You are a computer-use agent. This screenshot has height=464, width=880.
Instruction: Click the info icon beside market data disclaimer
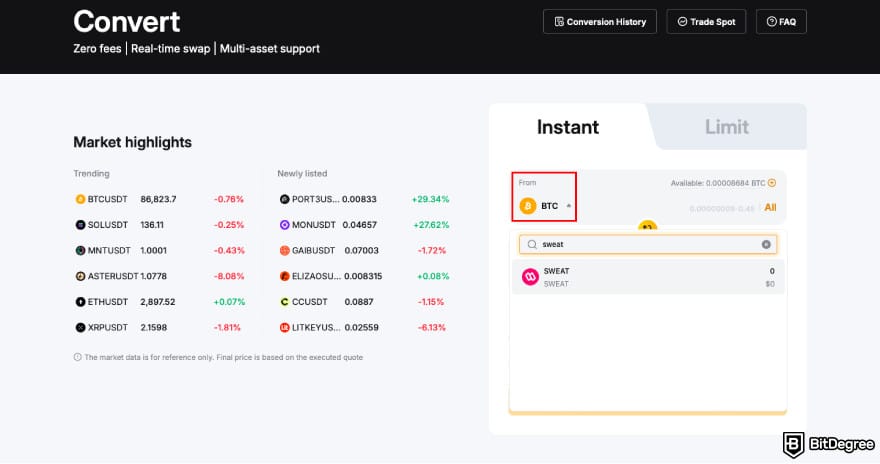[x=77, y=357]
